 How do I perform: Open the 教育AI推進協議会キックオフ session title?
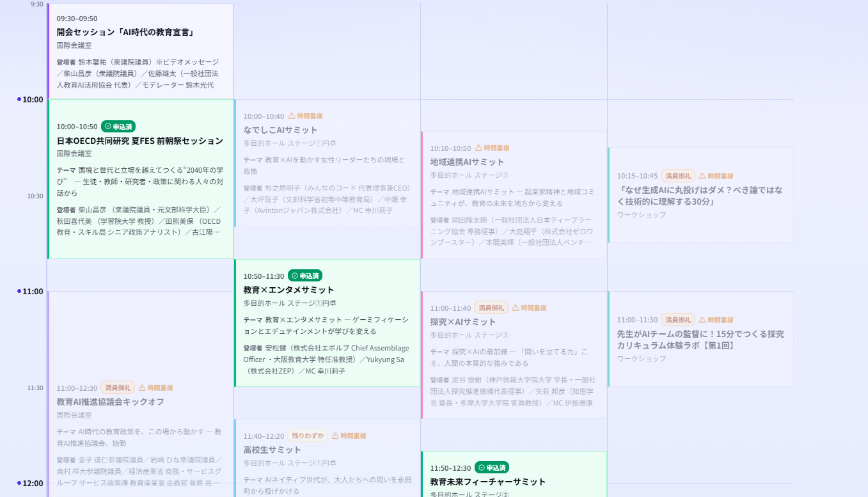click(110, 402)
